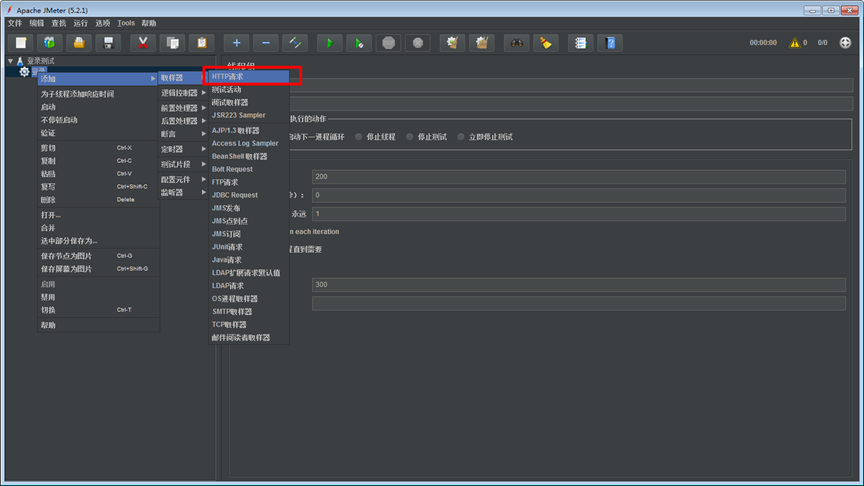The width and height of the screenshot is (864, 486).
Task: Expand the 取样器 submenu
Action: 183,78
